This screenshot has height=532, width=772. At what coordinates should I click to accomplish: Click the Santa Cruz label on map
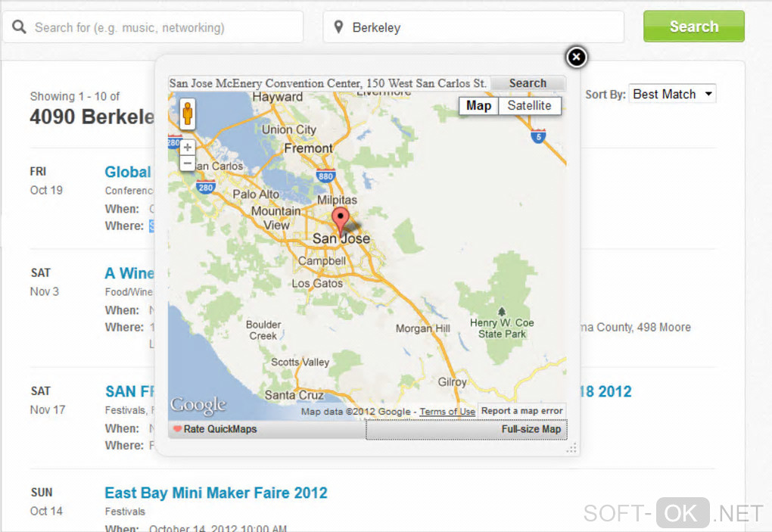(294, 395)
